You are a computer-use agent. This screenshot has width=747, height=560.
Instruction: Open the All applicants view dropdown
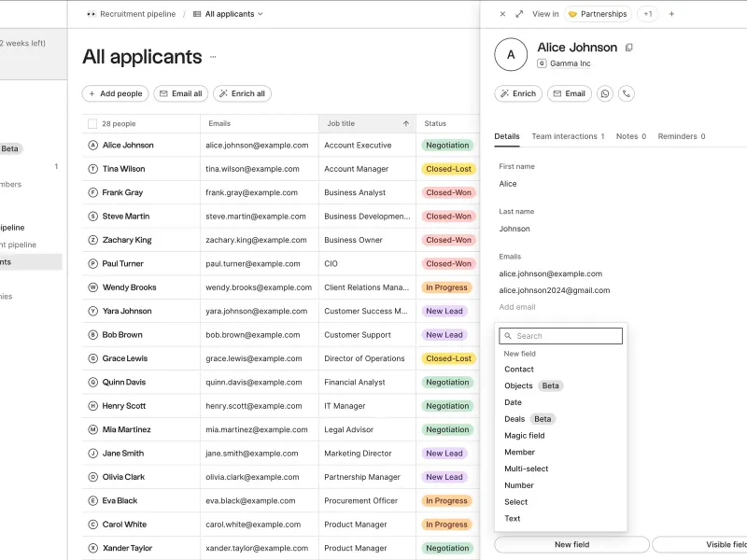click(x=228, y=14)
